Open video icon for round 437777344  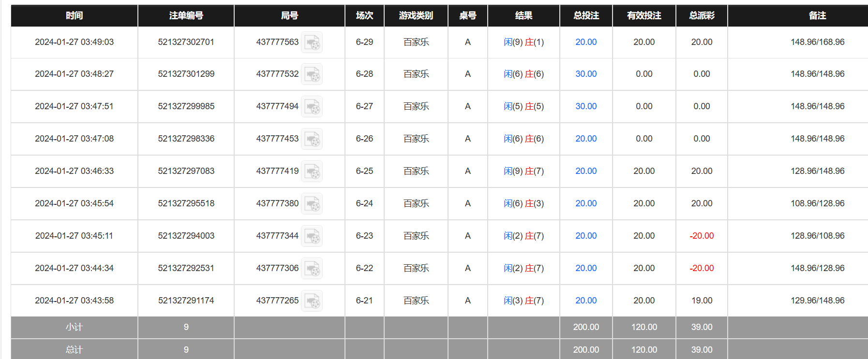coord(312,236)
